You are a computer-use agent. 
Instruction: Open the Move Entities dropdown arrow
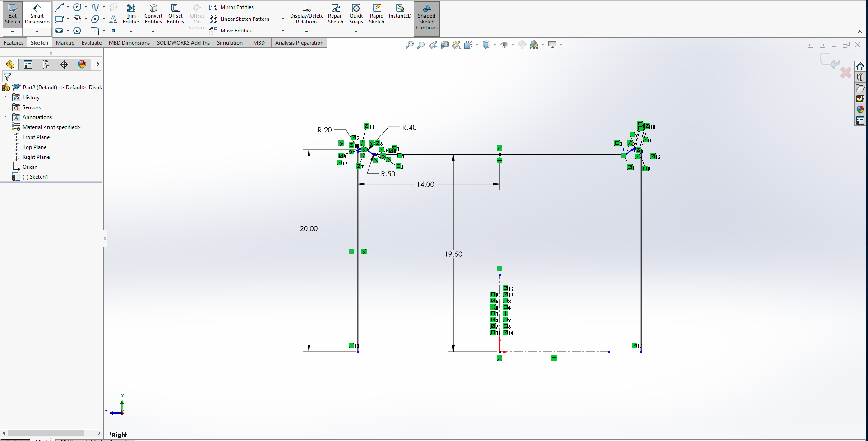point(283,31)
